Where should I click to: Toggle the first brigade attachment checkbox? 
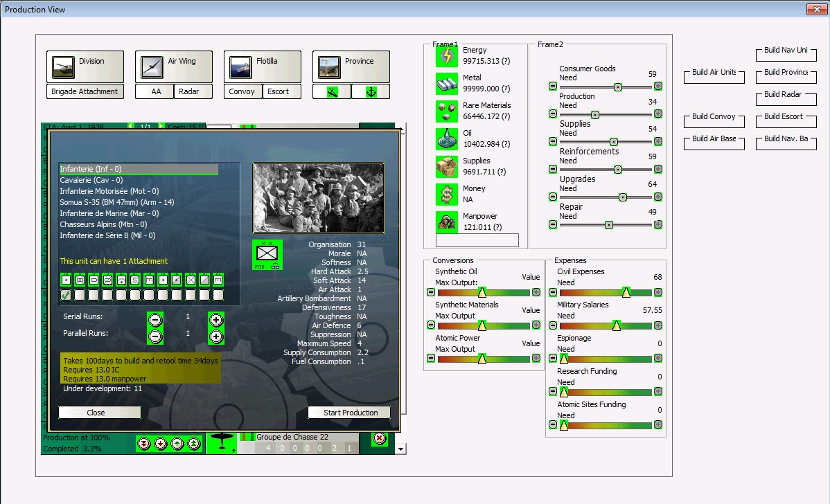(67, 295)
